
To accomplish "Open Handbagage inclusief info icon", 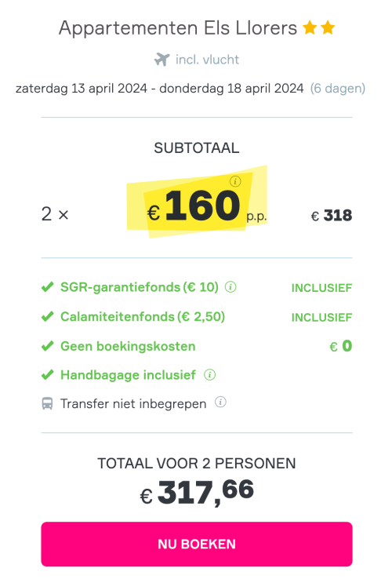I will click(210, 375).
